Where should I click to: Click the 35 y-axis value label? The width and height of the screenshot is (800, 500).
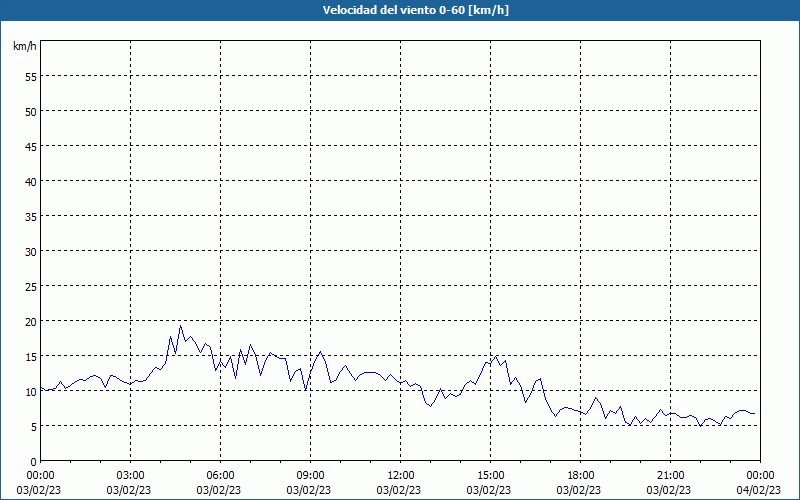click(x=31, y=217)
